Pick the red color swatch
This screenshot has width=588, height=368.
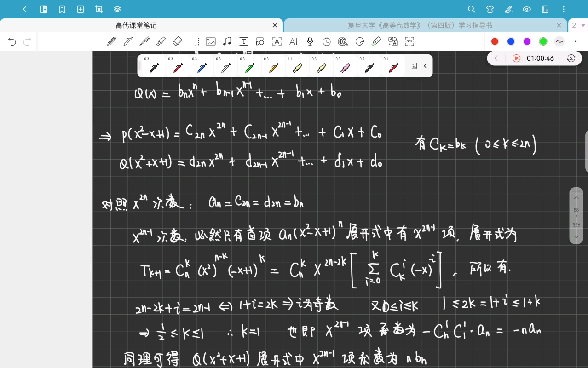coord(495,41)
